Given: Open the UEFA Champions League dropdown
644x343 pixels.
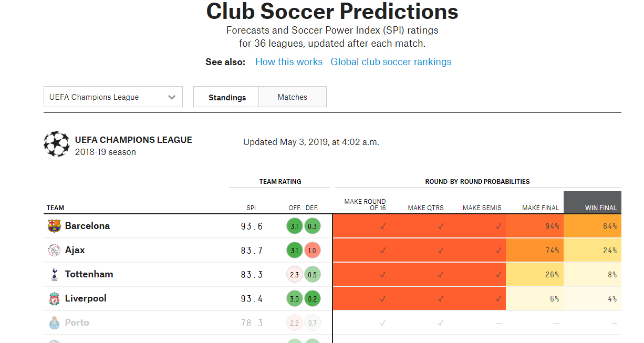Looking at the screenshot, I should tap(113, 97).
